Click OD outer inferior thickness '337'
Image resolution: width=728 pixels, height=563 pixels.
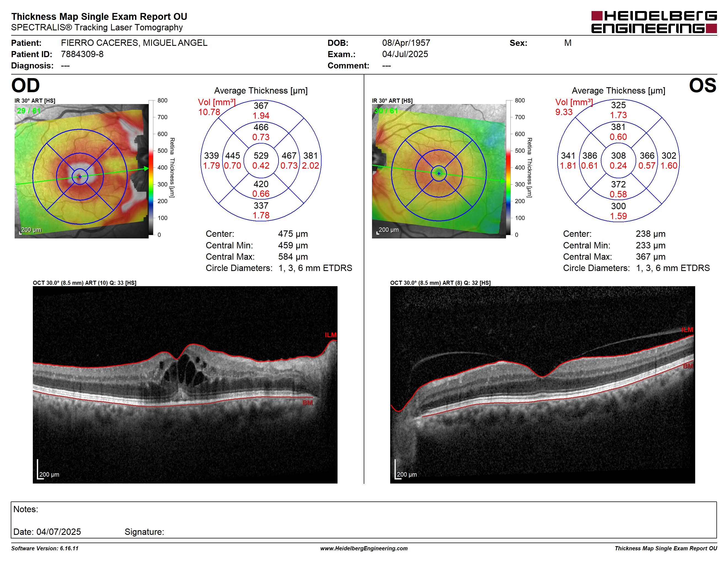tap(261, 205)
